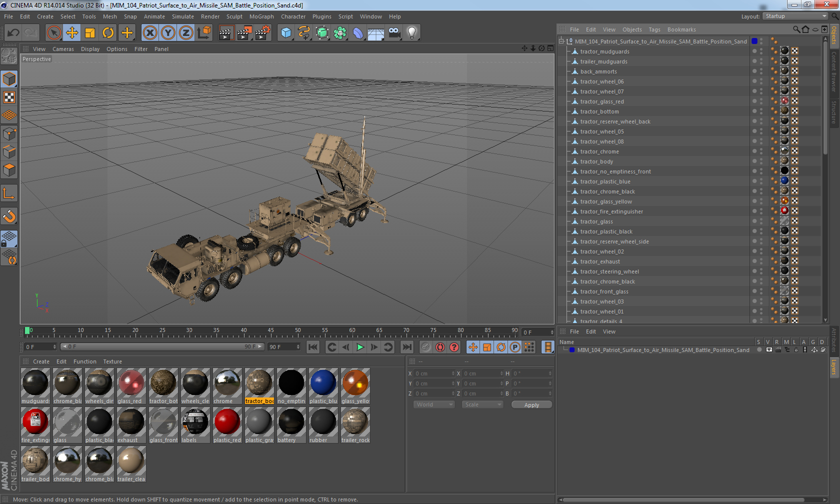Viewport: 840px width, 504px height.
Task: Open the MoGraph menu
Action: (x=261, y=16)
